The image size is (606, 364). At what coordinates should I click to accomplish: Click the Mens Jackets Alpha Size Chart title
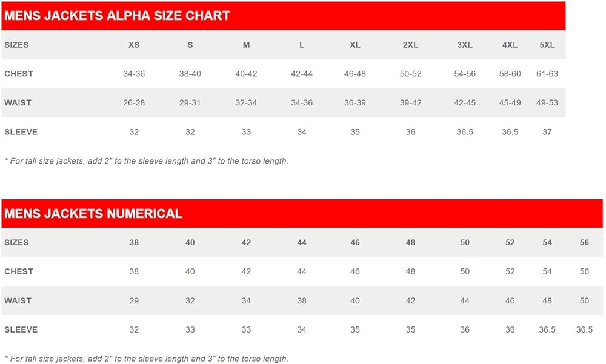coord(117,16)
